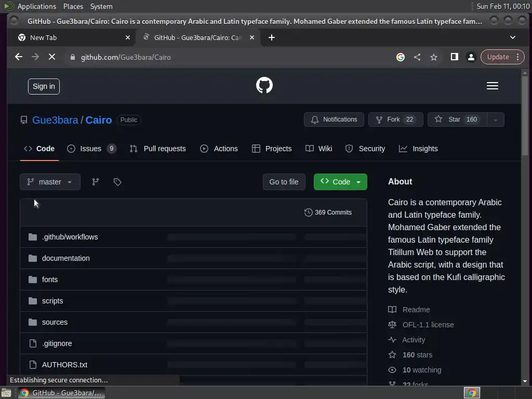Image resolution: width=532 pixels, height=399 pixels.
Task: Open the Pull requests tab
Action: [x=158, y=149]
